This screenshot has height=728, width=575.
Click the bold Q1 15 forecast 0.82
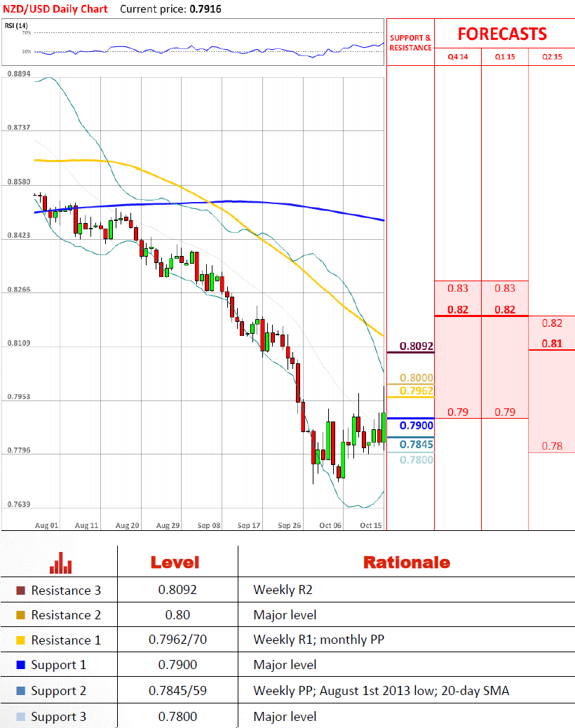point(505,310)
